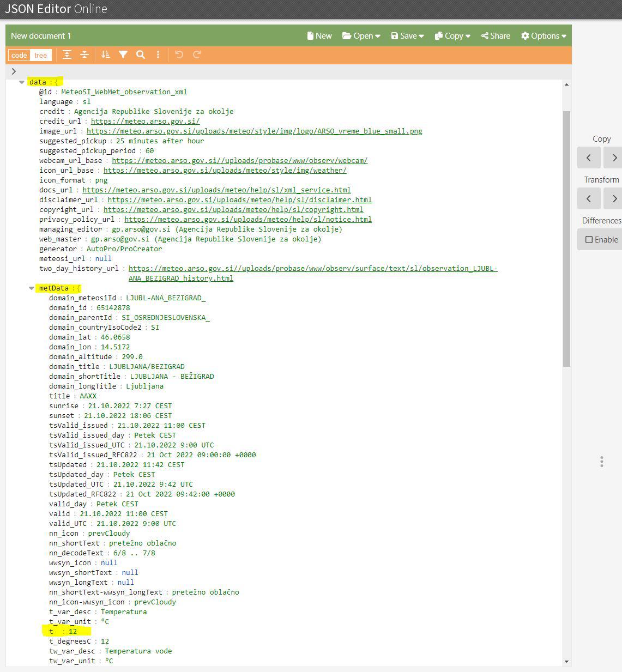Image resolution: width=622 pixels, height=672 pixels.
Task: Open the icon_url_base weather link
Action: (225, 171)
